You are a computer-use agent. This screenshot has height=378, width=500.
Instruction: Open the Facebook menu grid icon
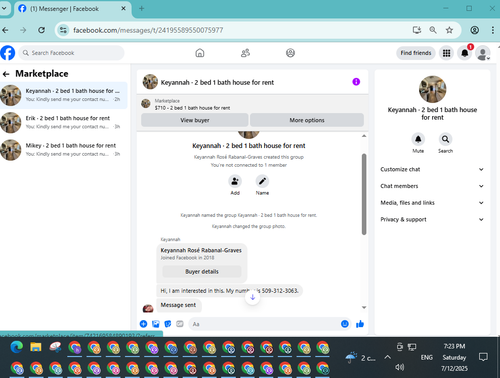[x=446, y=53]
